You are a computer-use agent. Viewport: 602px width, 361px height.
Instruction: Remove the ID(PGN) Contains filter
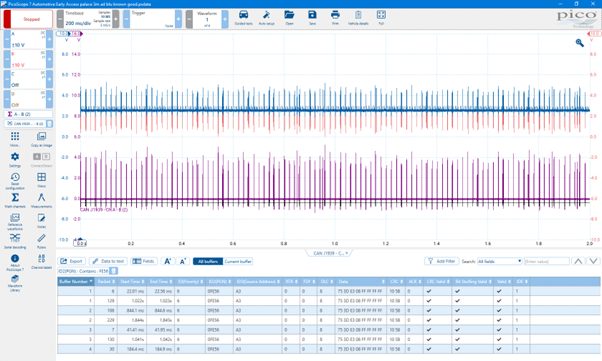click(x=113, y=271)
